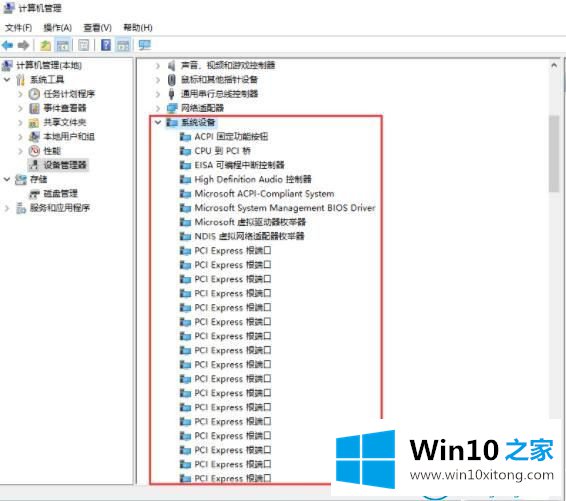Click the device icon beside ACPI 固定功能按钮

click(185, 137)
